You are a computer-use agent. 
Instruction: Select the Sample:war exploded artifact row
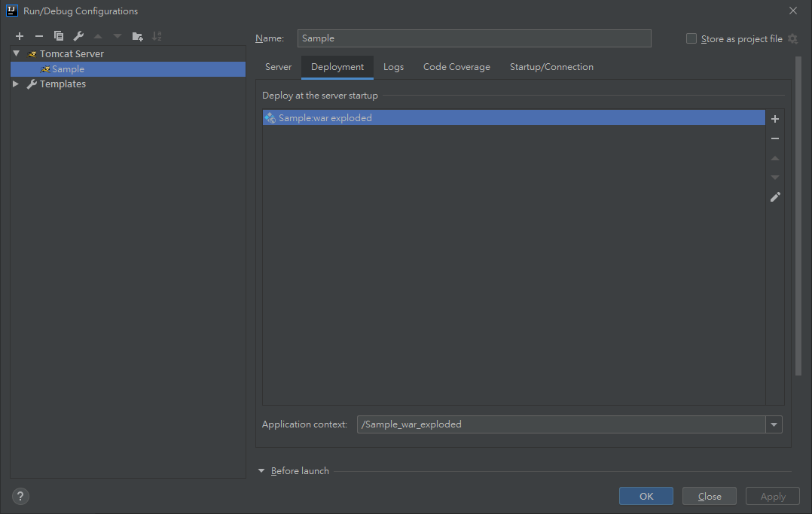[514, 117]
